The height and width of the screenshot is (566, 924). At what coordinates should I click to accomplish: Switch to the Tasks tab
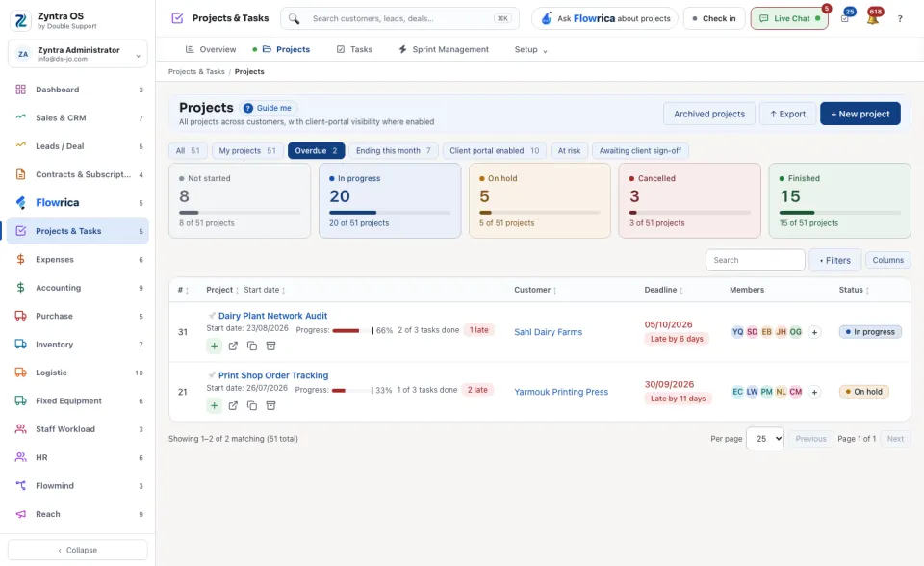point(354,49)
